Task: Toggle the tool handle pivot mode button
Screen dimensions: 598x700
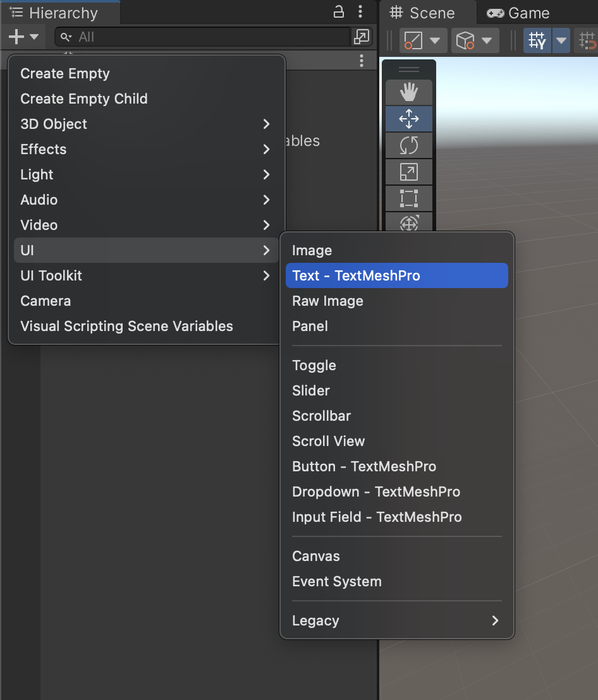Action: (413, 40)
